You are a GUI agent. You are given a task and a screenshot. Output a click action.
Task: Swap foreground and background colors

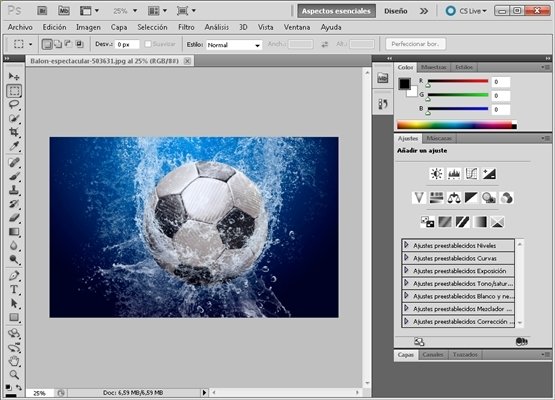click(19, 387)
